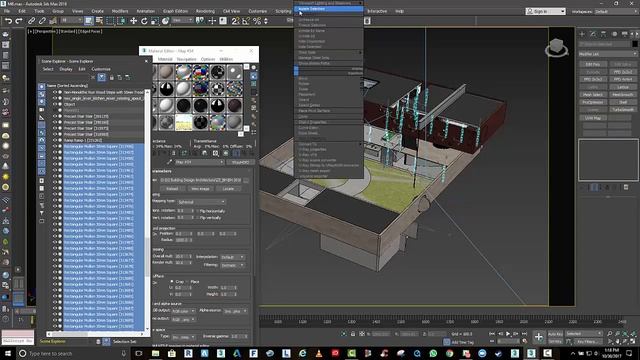Open the Utilities menu in Material Editor
The image size is (640, 360).
[x=226, y=59]
